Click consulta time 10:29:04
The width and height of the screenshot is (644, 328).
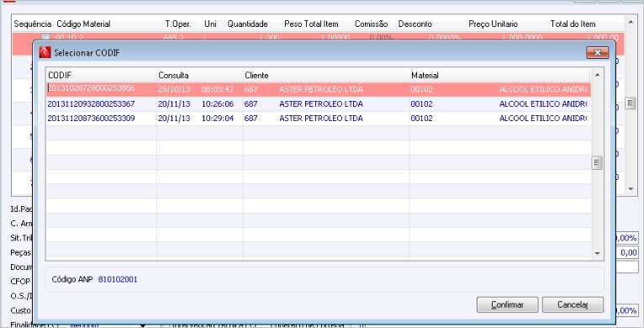point(217,119)
